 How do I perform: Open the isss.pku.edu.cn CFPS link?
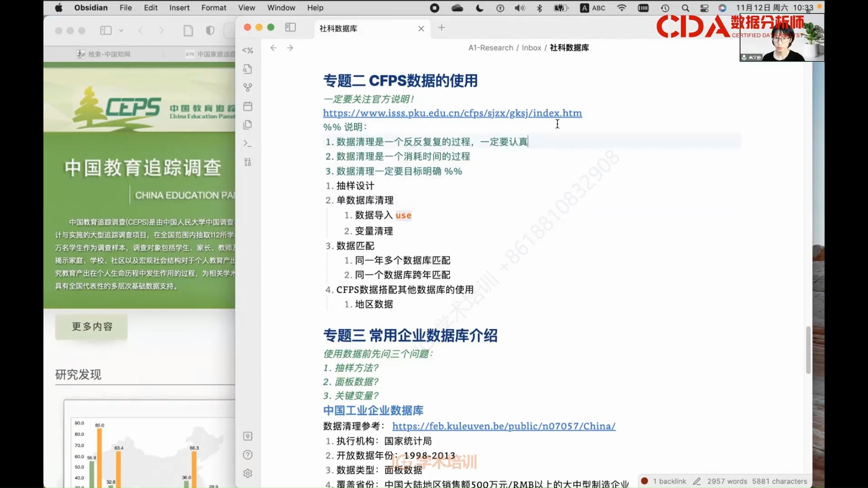tap(453, 113)
